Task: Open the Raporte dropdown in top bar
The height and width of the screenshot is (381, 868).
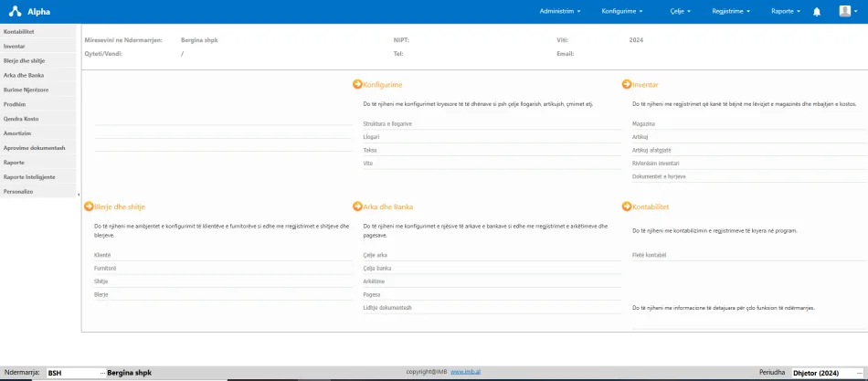Action: click(786, 11)
